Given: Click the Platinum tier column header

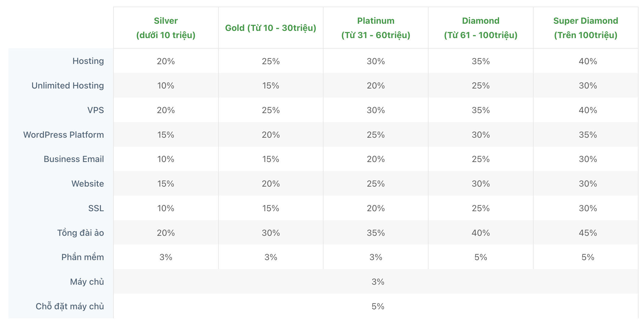Looking at the screenshot, I should point(375,28).
